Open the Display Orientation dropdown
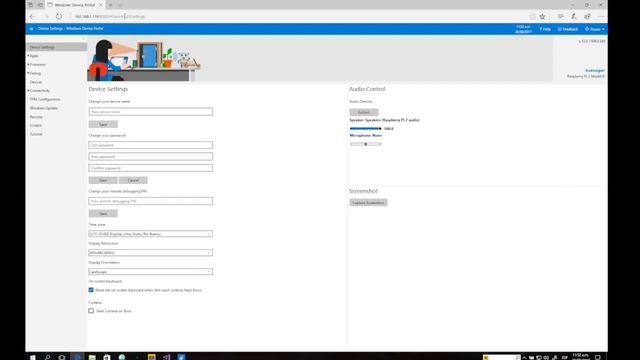Image resolution: width=640 pixels, height=360 pixels. (151, 271)
